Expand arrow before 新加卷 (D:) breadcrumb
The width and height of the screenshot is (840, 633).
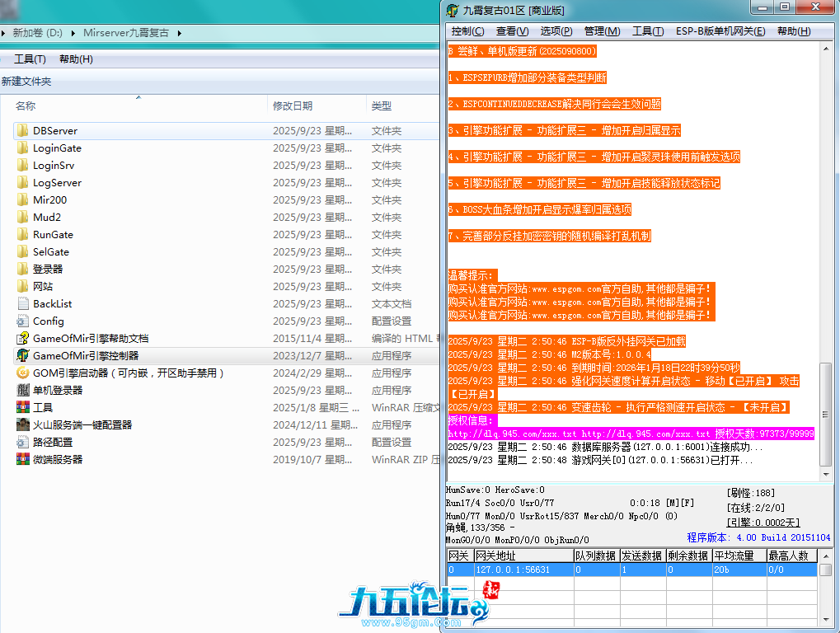3,33
